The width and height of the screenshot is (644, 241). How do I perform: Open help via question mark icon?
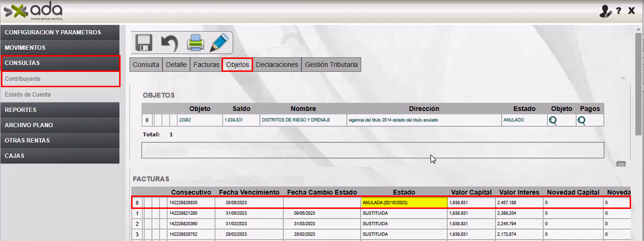pyautogui.click(x=619, y=11)
